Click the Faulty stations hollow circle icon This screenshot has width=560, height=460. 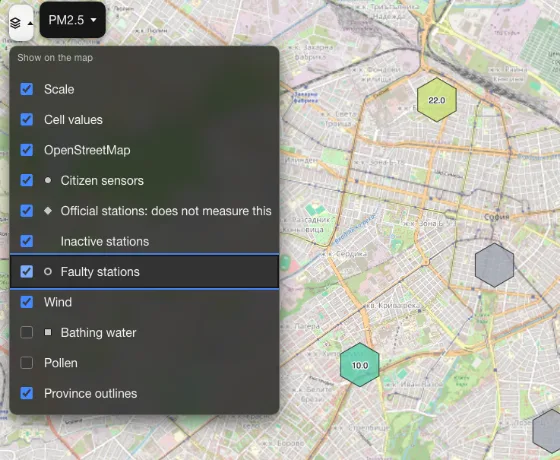coord(48,272)
